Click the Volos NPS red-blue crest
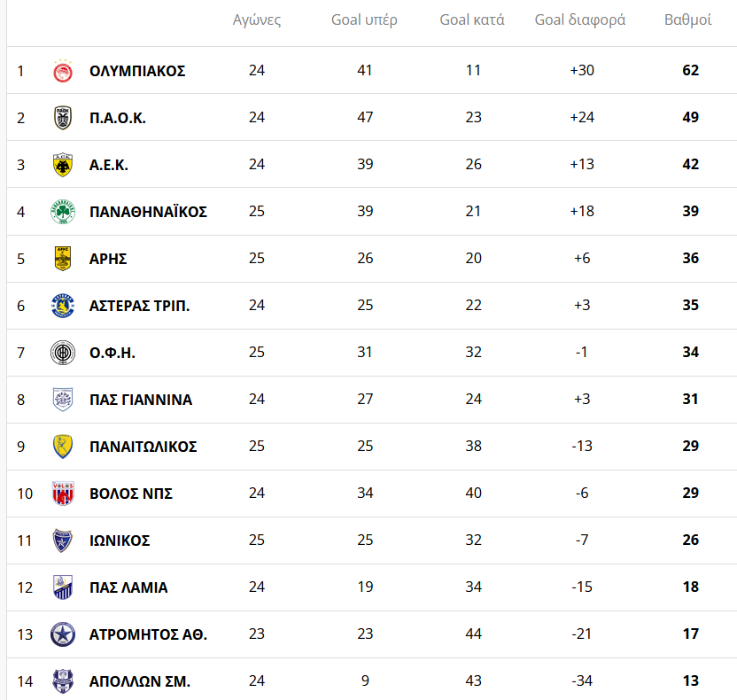This screenshot has width=737, height=700. (63, 494)
